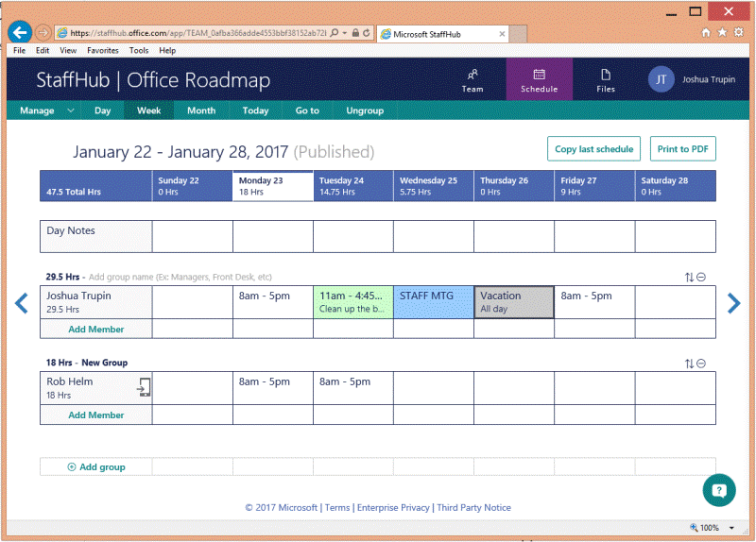Open the Favorites browser menu
The width and height of the screenshot is (756, 542).
pyautogui.click(x=103, y=51)
